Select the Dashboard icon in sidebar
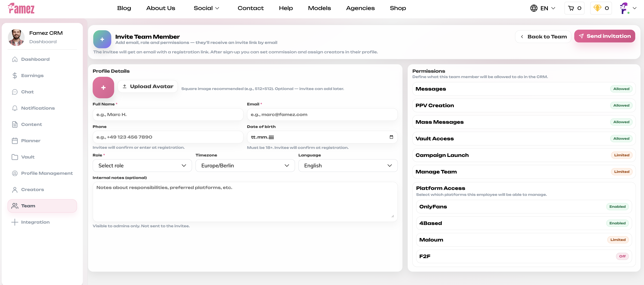 (x=15, y=59)
